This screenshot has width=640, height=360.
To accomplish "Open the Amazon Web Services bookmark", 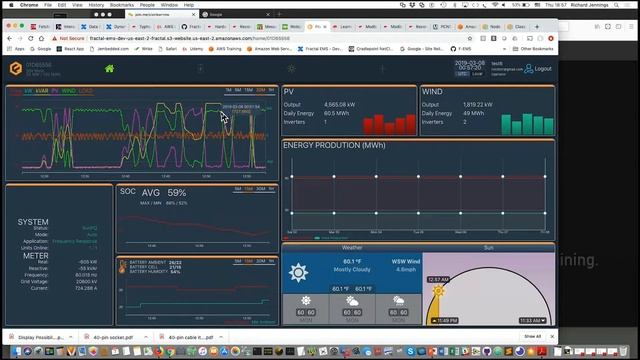I will tap(269, 49).
